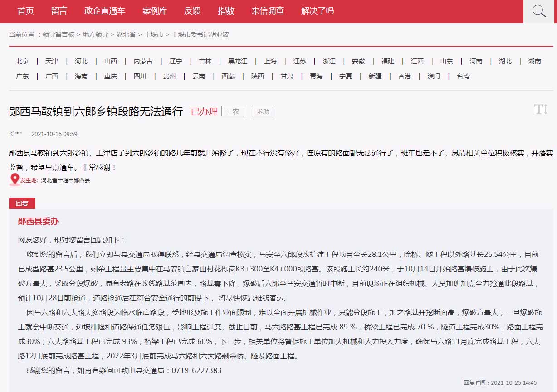The image size is (557, 392).
Task: Pick 台湾 in the region list
Action: click(463, 76)
